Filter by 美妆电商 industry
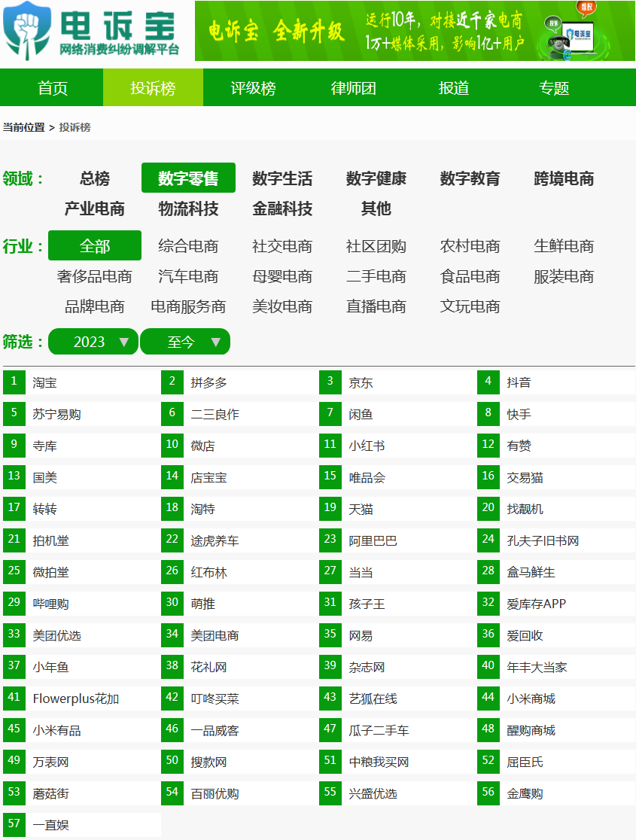636x840 pixels. [x=281, y=306]
